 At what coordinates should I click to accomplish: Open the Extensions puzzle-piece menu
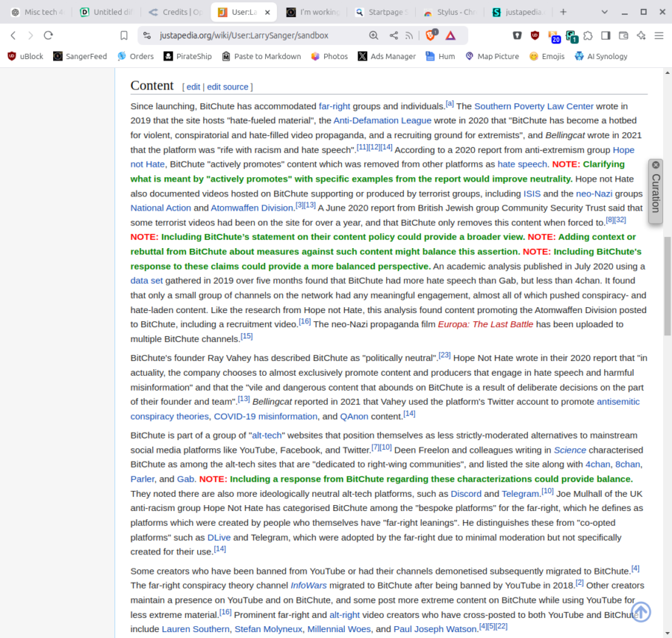[588, 35]
